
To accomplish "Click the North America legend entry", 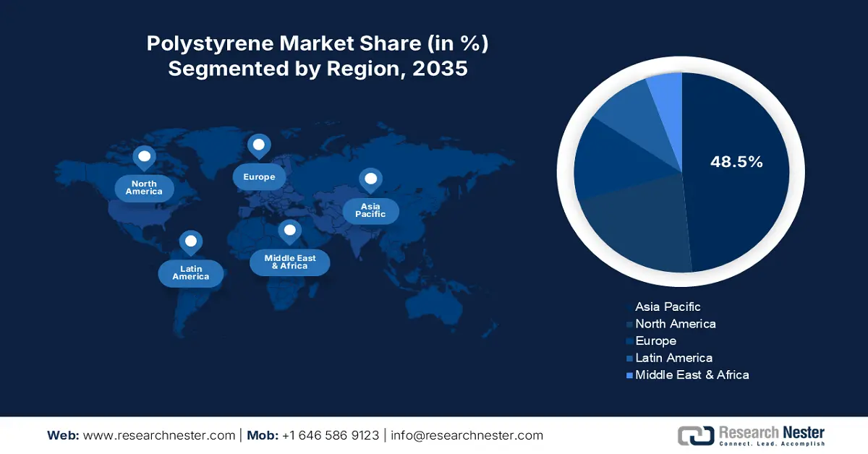I will [671, 324].
